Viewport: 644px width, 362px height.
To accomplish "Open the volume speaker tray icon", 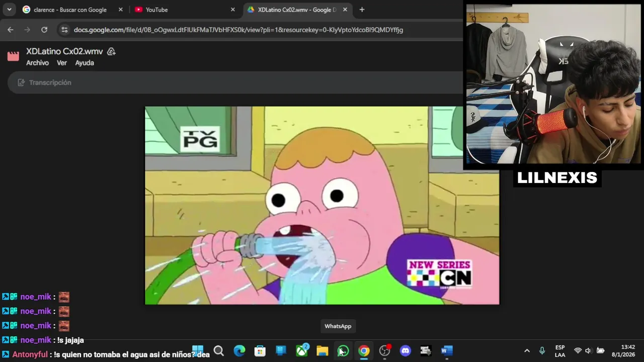I will (588, 350).
